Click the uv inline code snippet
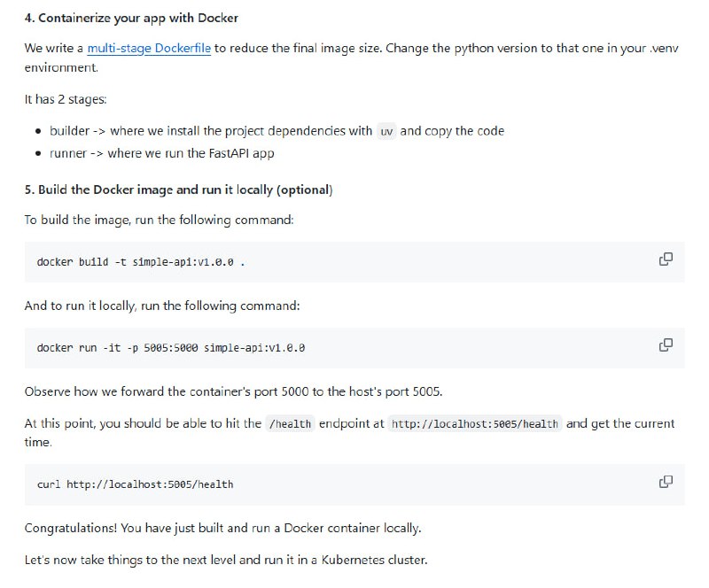The width and height of the screenshot is (709, 588). 386,131
